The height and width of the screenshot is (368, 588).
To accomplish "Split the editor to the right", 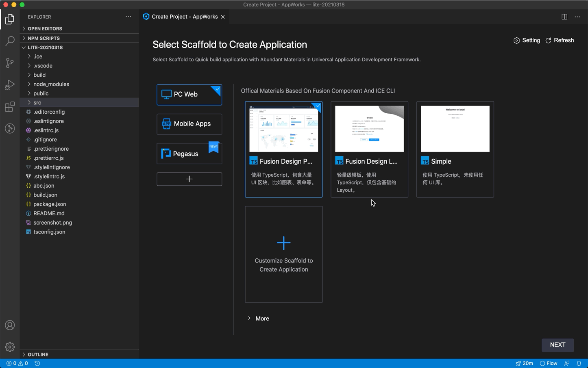I will (x=564, y=17).
